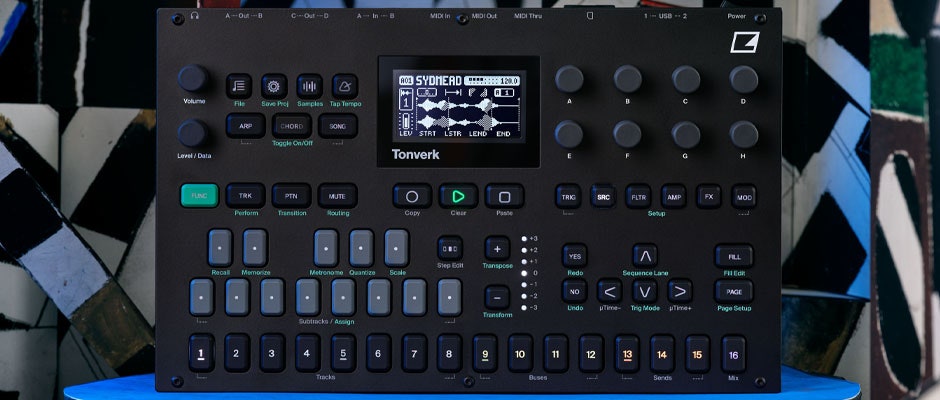Toggle the CHORD button

point(291,126)
